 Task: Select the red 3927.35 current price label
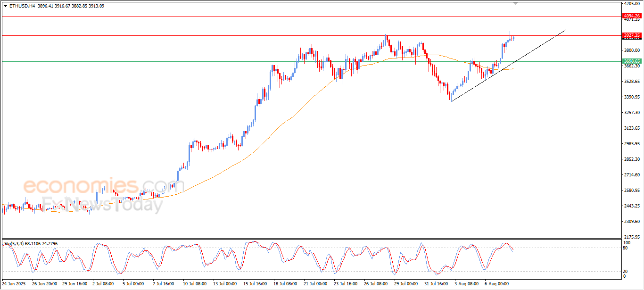point(631,35)
